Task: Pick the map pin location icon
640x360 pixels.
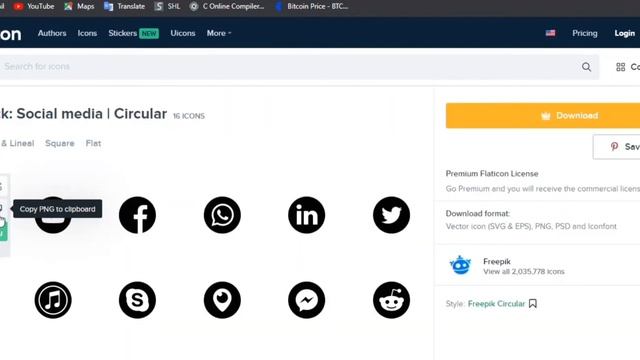Action: (x=222, y=300)
